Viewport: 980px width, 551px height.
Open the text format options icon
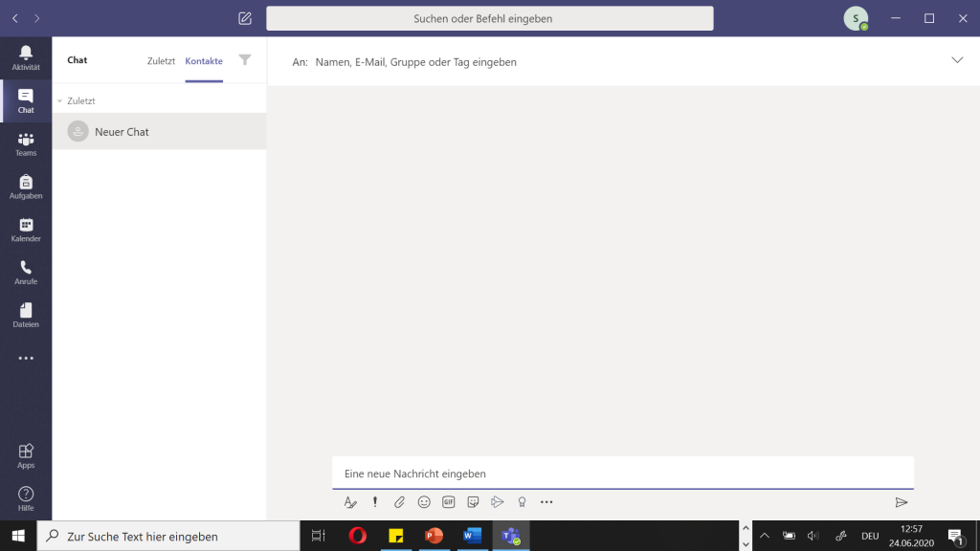coord(350,502)
